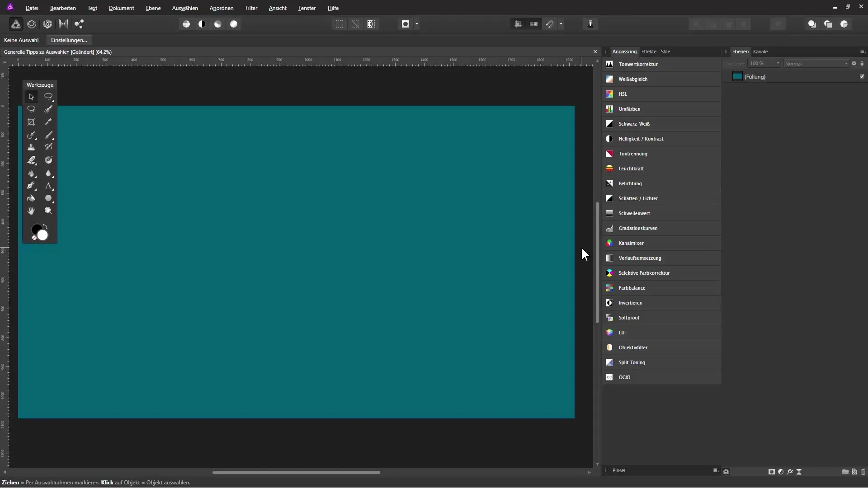Switch to the Kanäle tab
Screen dimensions: 868x488
pos(760,52)
